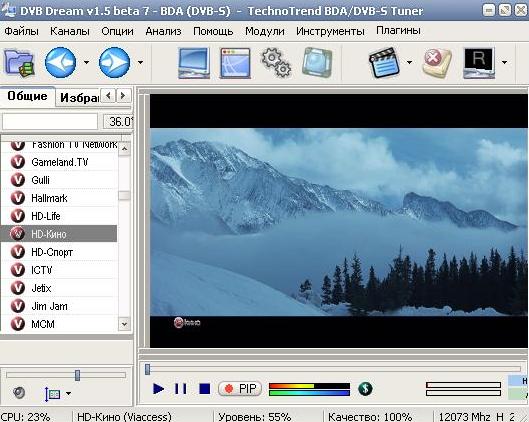
Task: Click the Play button
Action: [x=158, y=389]
